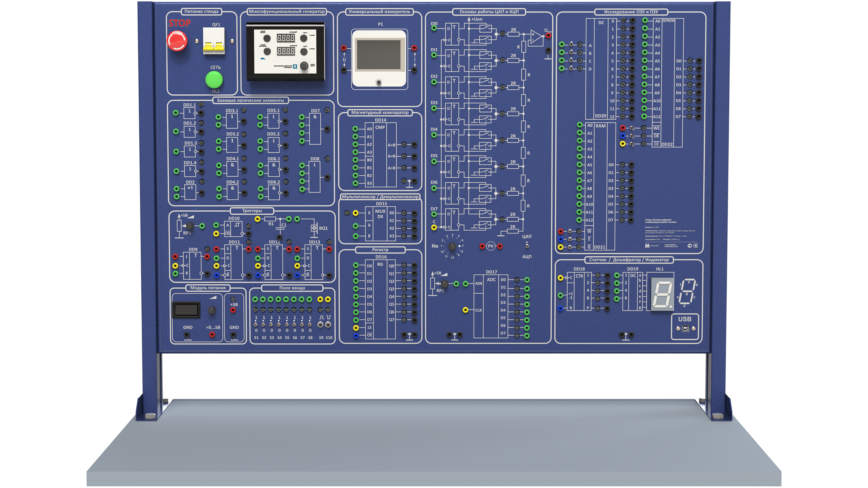This screenshot has height=488, width=868.
Task: Select the yellow C jack below DI7
Action: click(434, 228)
